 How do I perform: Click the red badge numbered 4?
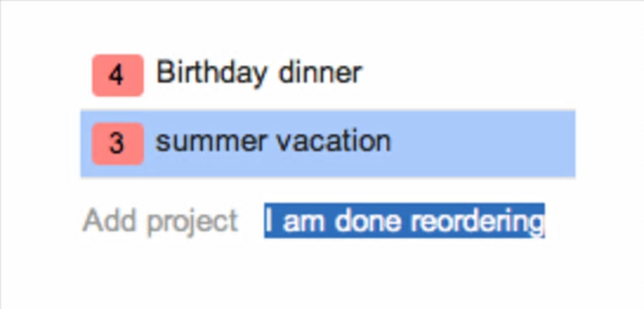117,75
